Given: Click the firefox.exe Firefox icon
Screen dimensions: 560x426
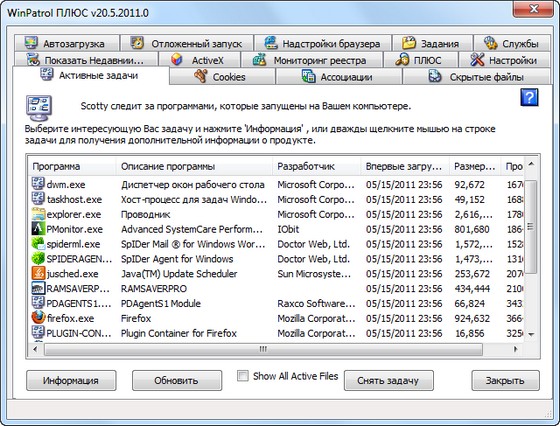Looking at the screenshot, I should (x=38, y=317).
